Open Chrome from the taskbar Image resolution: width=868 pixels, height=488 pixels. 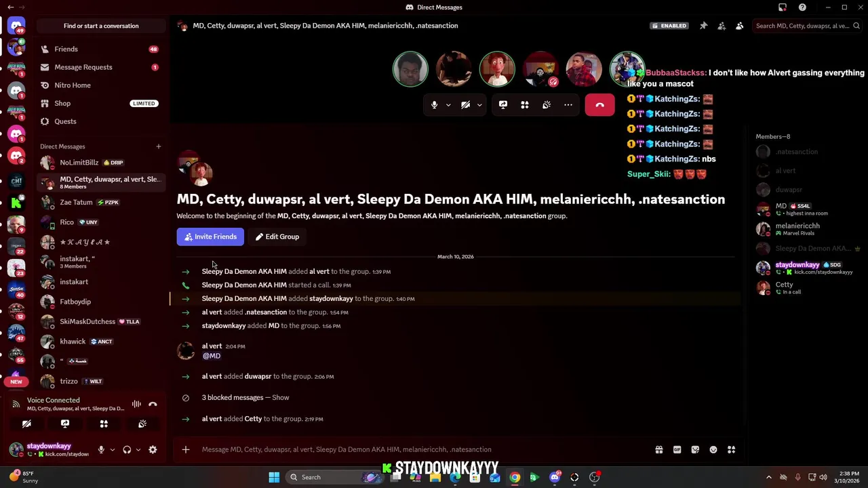[x=515, y=477]
